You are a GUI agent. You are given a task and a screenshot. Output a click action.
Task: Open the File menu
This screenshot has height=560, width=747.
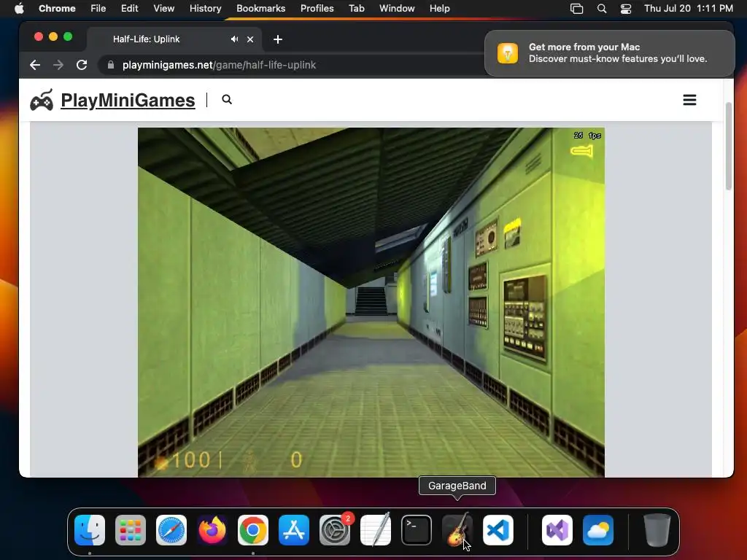98,9
